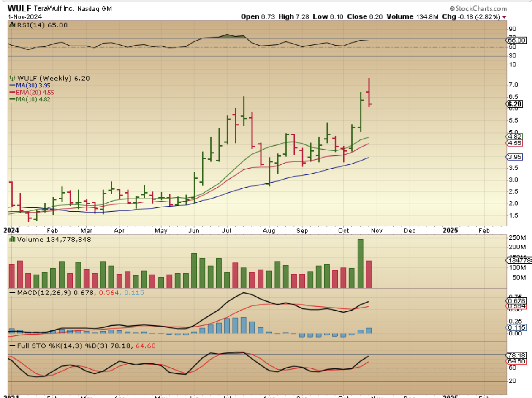Click the 90 RSI axis label
The width and height of the screenshot is (532, 398).
click(x=512, y=29)
